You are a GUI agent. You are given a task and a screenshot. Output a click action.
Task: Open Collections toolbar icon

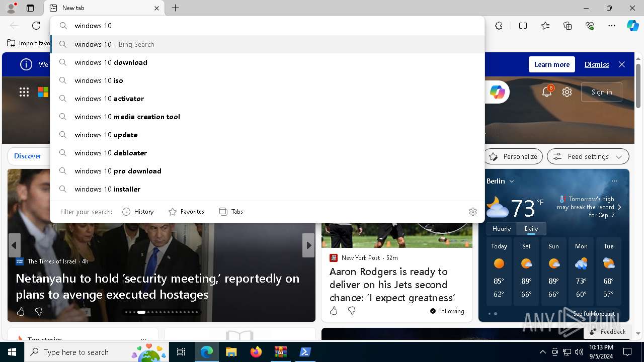pyautogui.click(x=568, y=26)
